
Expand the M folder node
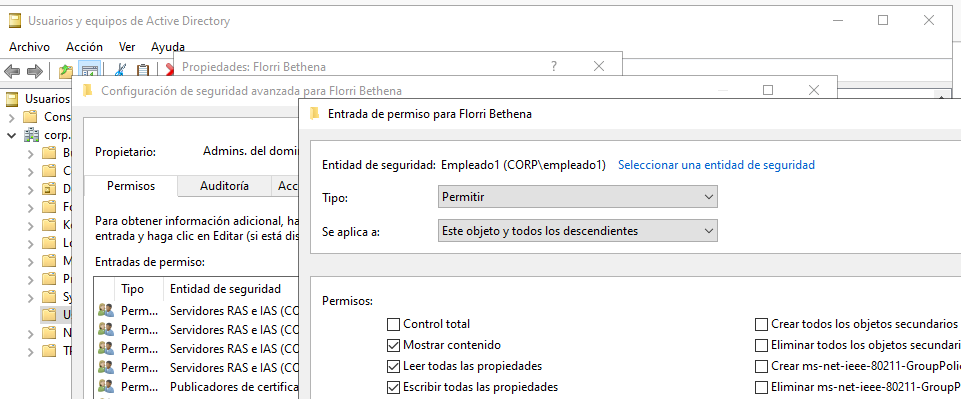tap(31, 261)
